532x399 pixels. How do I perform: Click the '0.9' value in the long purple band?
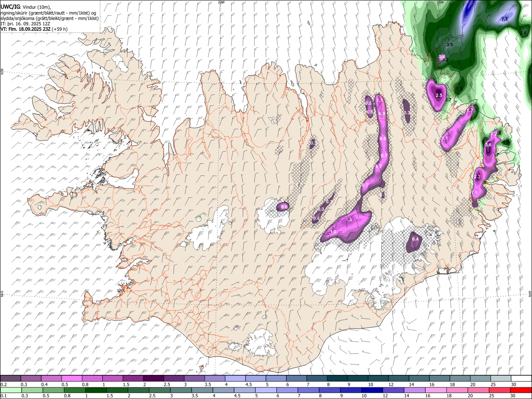coord(382,113)
